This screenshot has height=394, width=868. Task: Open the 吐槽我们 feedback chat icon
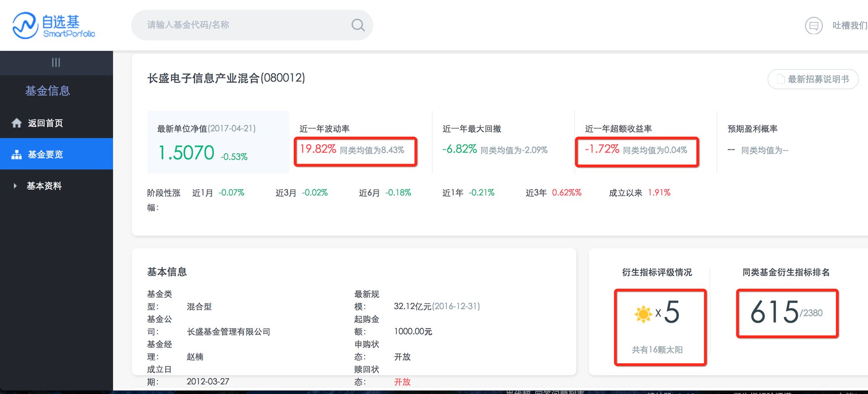813,26
